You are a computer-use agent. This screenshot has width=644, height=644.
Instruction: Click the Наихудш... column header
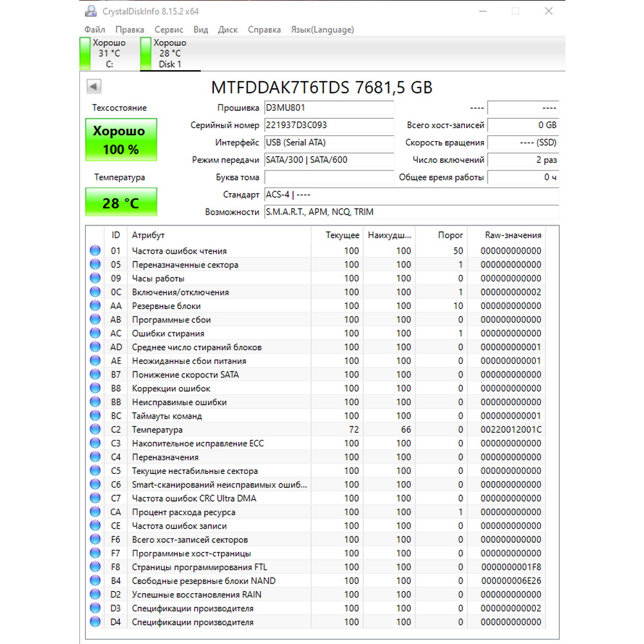390,235
